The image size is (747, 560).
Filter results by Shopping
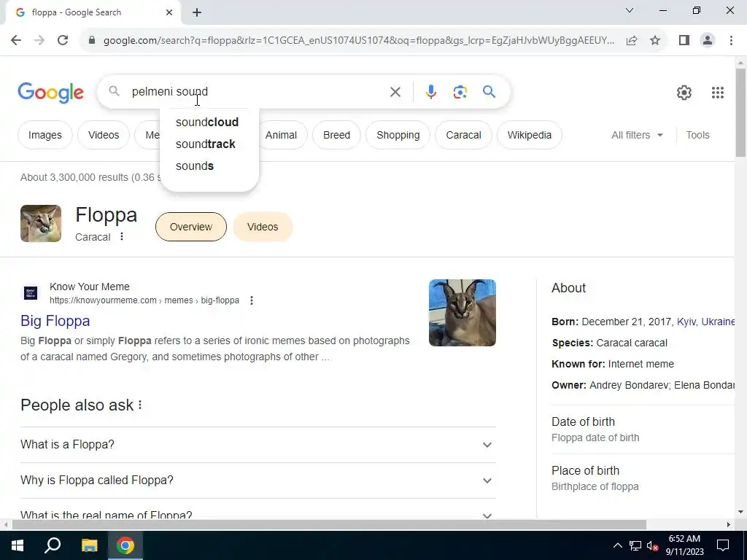click(x=398, y=135)
